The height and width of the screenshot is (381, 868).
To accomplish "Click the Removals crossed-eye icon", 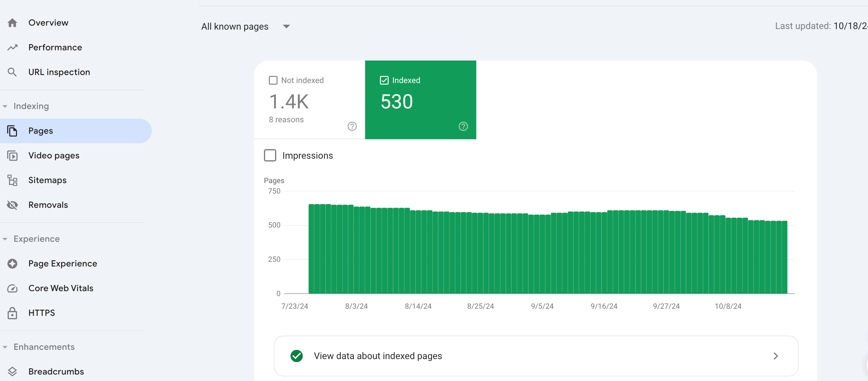I will pos(12,205).
